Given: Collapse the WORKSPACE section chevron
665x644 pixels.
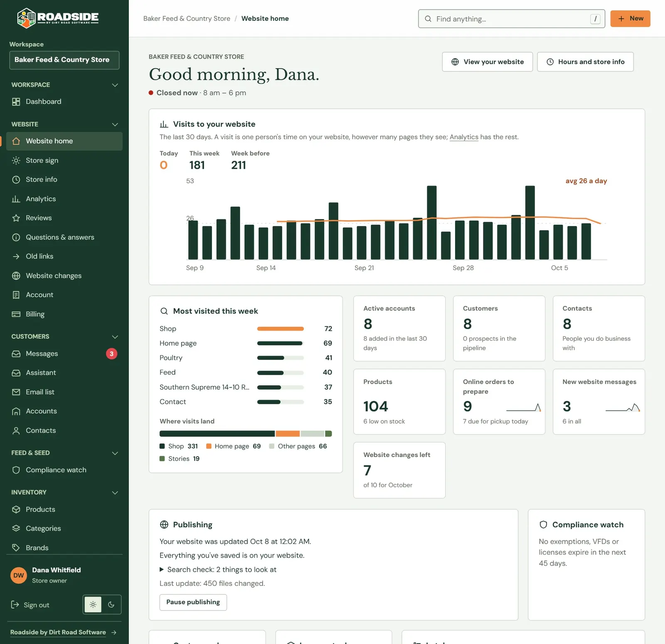Looking at the screenshot, I should (x=115, y=85).
